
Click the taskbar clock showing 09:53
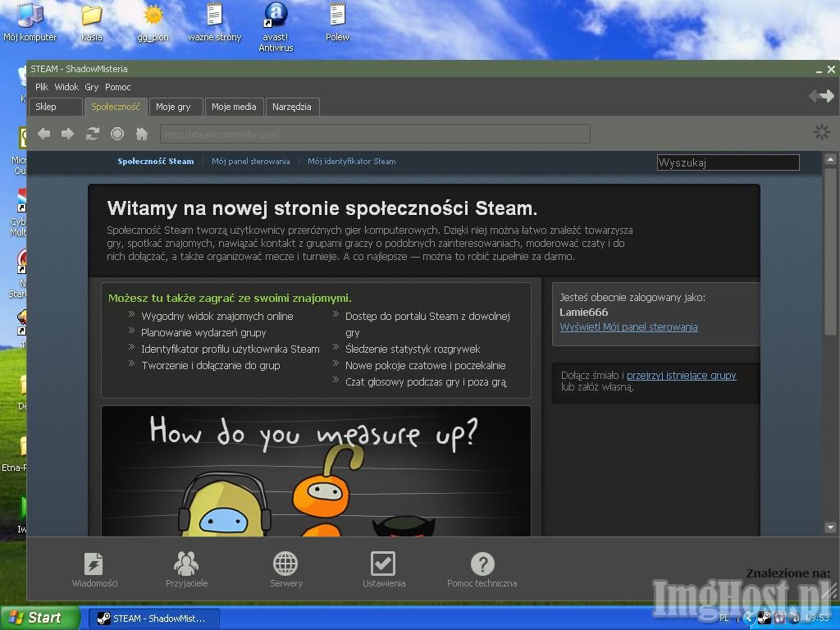tap(817, 619)
